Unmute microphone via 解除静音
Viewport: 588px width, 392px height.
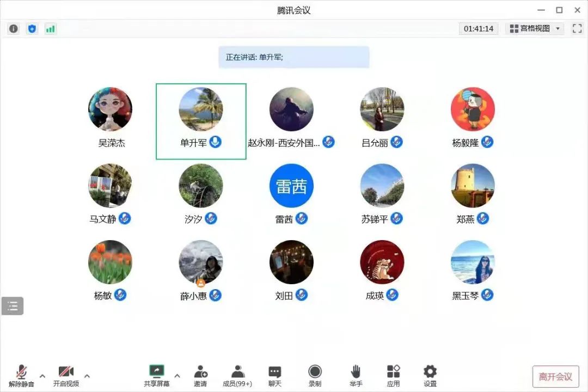pyautogui.click(x=21, y=376)
